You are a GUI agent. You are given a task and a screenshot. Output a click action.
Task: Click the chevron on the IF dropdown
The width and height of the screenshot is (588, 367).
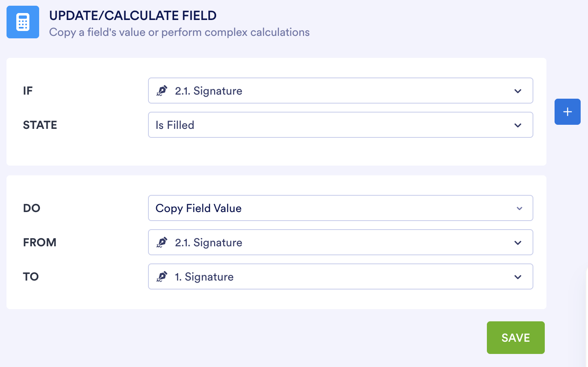(x=518, y=91)
